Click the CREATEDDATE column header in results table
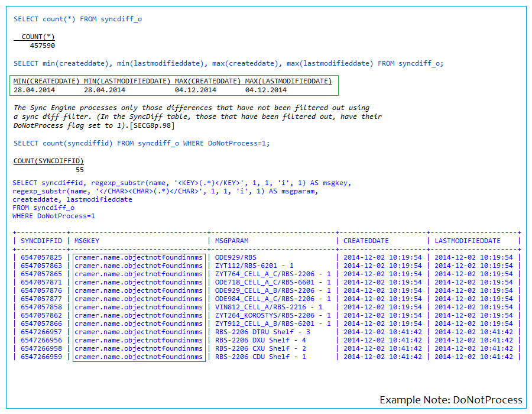 coord(366,241)
